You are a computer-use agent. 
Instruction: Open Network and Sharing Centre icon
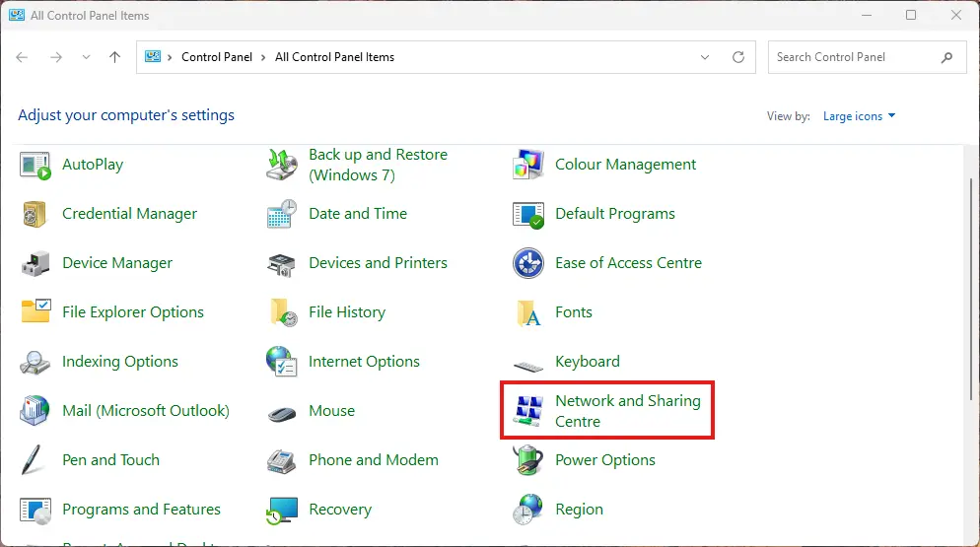pyautogui.click(x=528, y=411)
